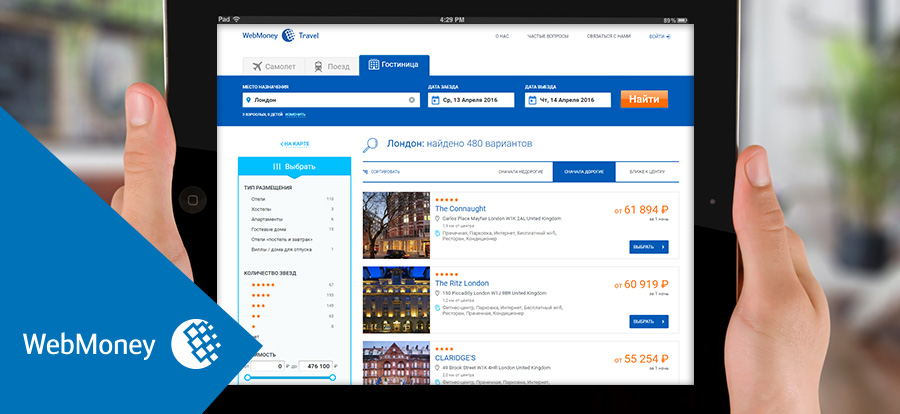Click The Ritz London amenities icon
The image size is (900, 414).
437,308
